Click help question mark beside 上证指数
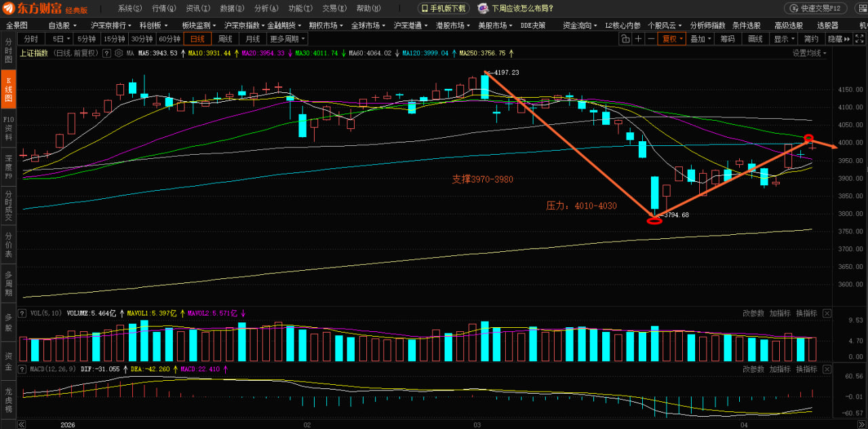Screen dimensions: 868x429 106,53
